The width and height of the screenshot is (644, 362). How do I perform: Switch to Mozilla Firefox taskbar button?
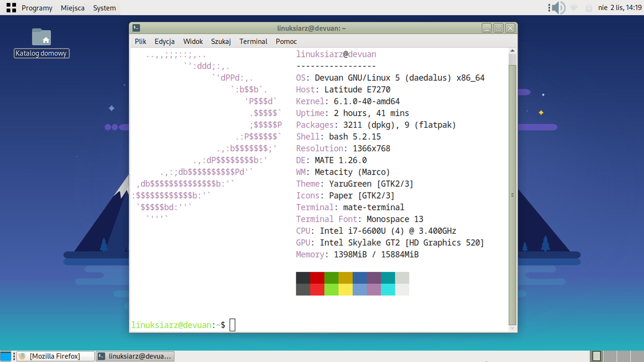pyautogui.click(x=55, y=356)
